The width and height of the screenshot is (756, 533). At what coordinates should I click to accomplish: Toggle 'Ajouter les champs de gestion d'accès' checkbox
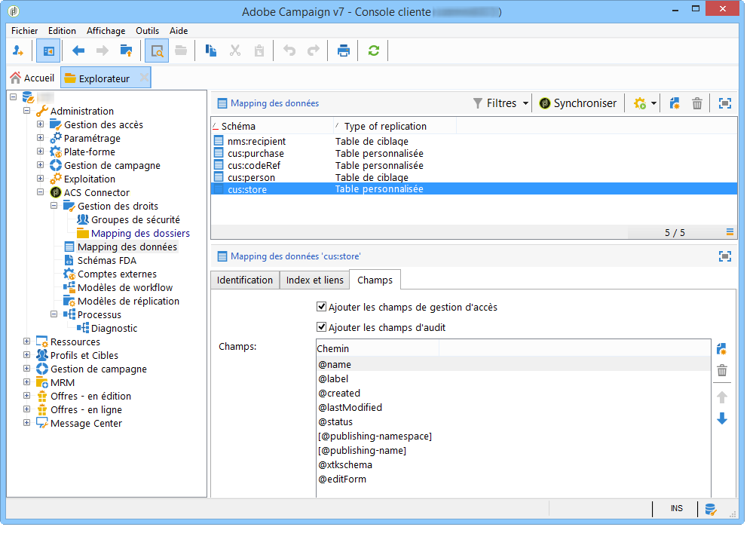[322, 307]
